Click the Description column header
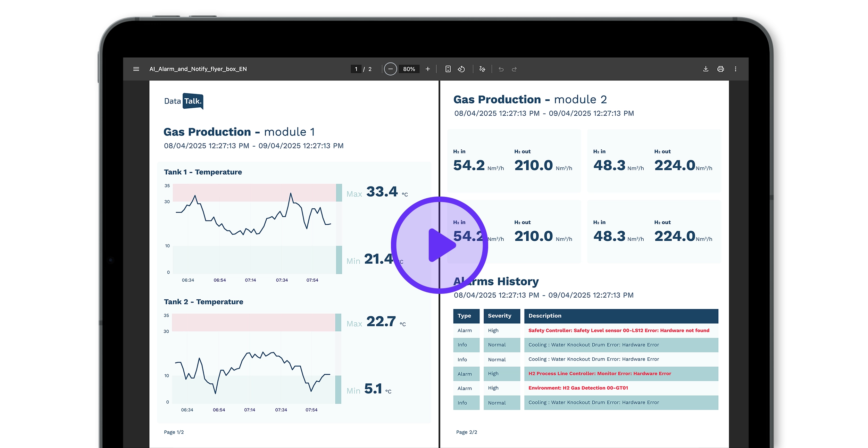The width and height of the screenshot is (868, 448). pyautogui.click(x=621, y=316)
